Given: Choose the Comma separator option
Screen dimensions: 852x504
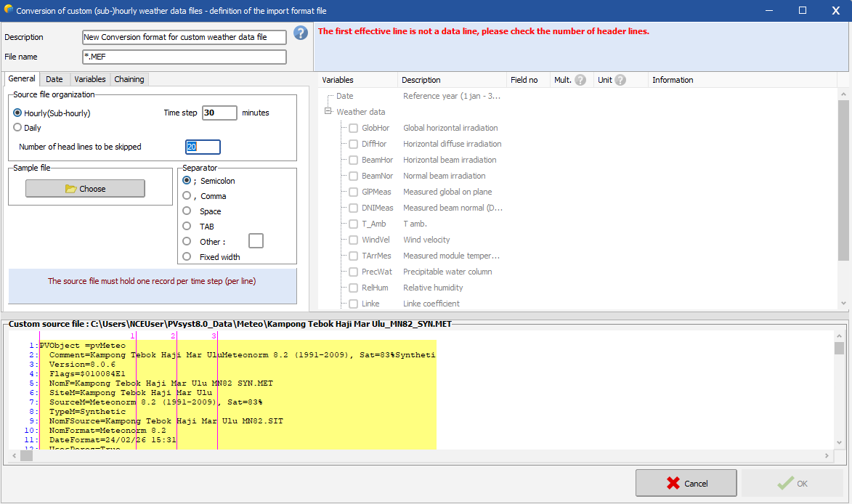Looking at the screenshot, I should click(x=187, y=196).
